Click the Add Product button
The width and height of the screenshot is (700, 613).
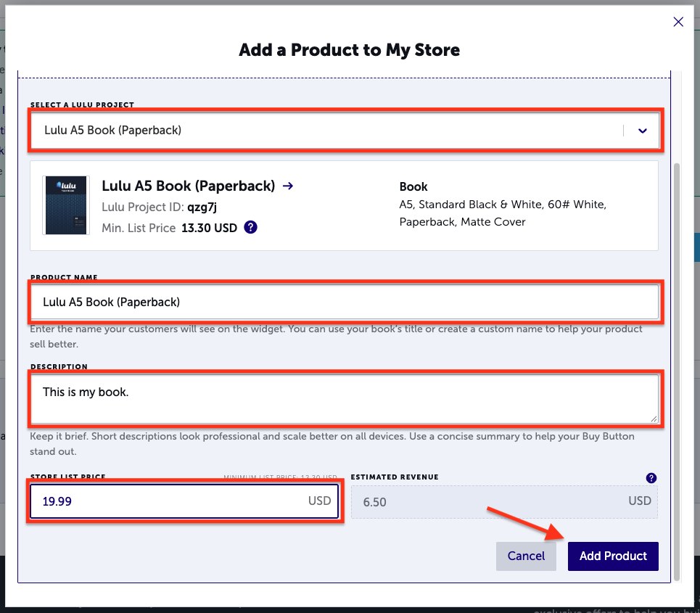[x=613, y=556]
